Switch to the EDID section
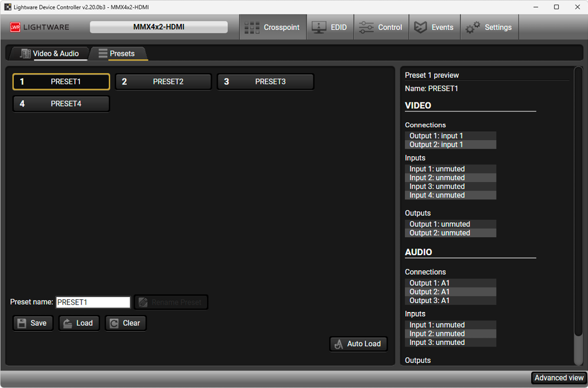This screenshot has width=588, height=388. (x=330, y=28)
